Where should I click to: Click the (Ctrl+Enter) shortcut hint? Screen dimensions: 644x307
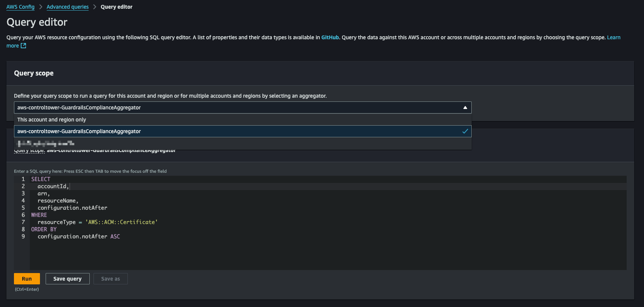coord(27,289)
